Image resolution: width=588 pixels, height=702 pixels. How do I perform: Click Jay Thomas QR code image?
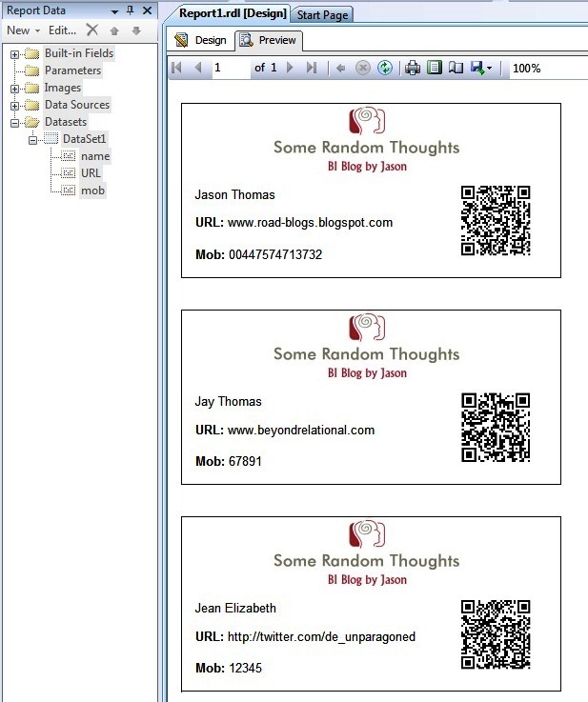[496, 428]
